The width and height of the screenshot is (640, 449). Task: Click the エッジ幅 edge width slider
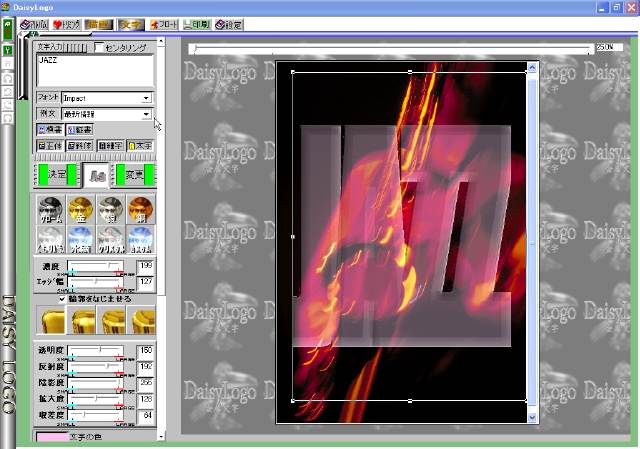[96, 282]
